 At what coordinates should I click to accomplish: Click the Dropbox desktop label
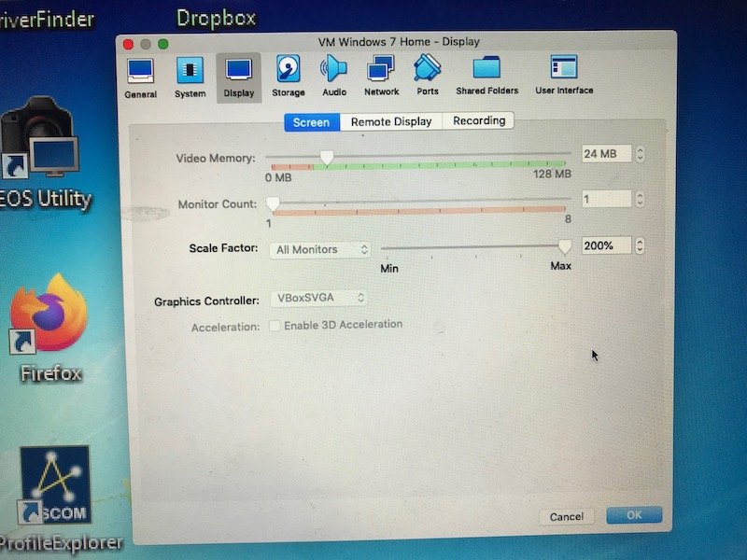tap(217, 18)
